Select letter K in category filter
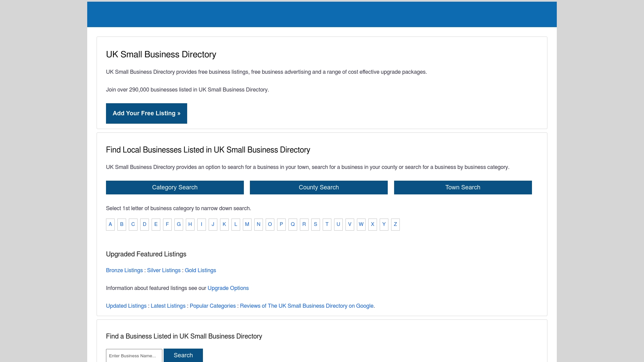The height and width of the screenshot is (362, 644). [x=224, y=224]
